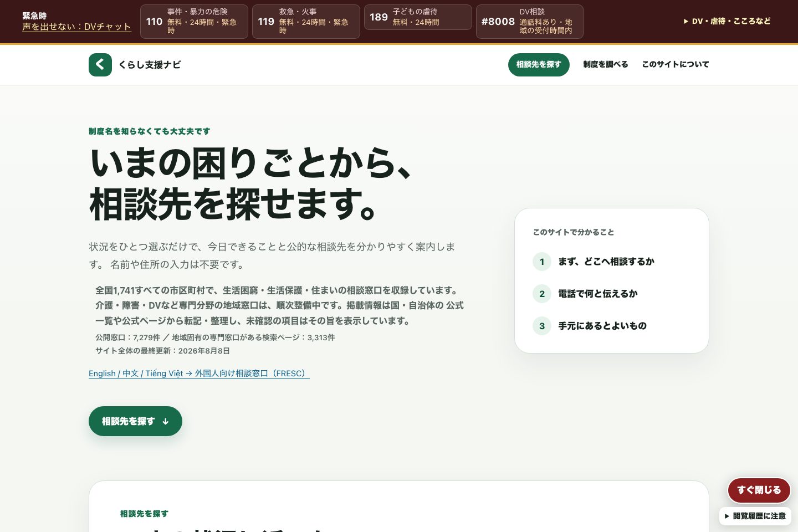This screenshot has width=798, height=532.
Task: Open the 189 子どもの虐待 hotline card
Action: [418, 17]
